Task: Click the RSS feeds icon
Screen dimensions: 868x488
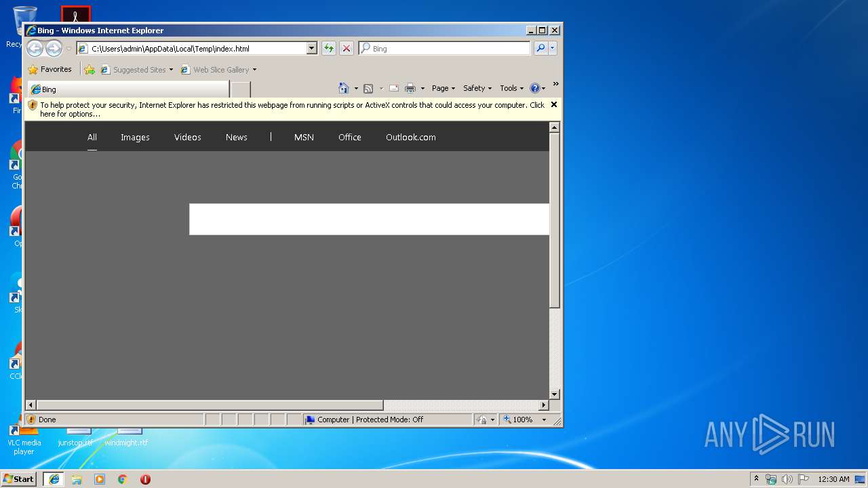Action: coord(368,88)
